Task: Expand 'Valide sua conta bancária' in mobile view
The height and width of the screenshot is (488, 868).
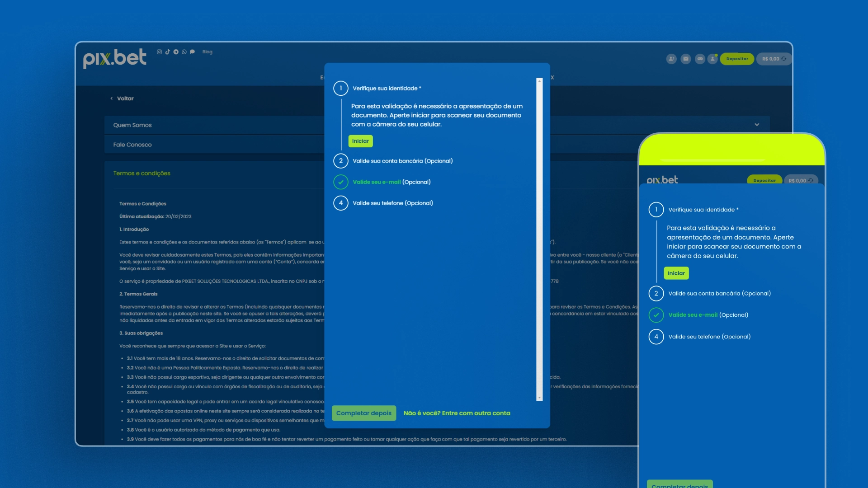Action: 719,294
